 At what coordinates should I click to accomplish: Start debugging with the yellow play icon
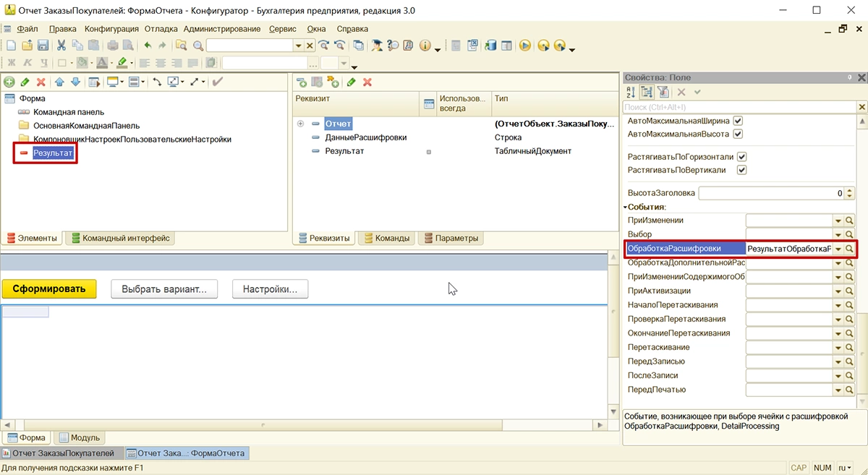(525, 46)
